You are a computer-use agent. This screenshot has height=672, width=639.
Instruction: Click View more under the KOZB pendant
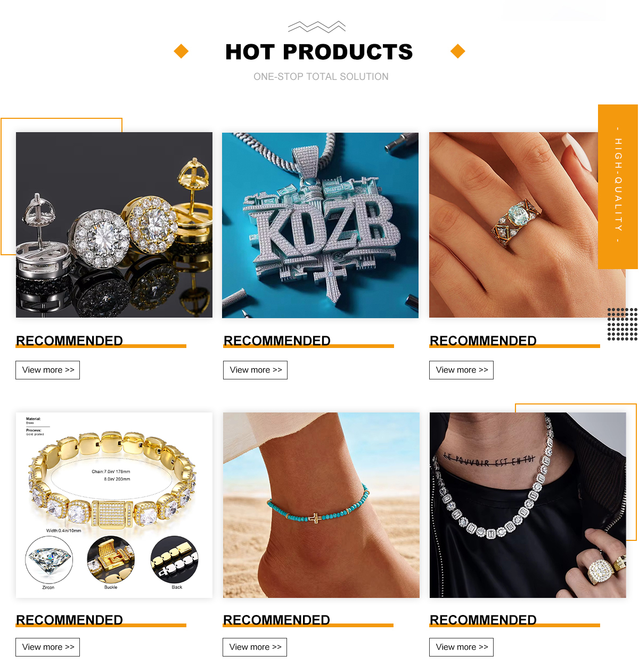tap(256, 370)
